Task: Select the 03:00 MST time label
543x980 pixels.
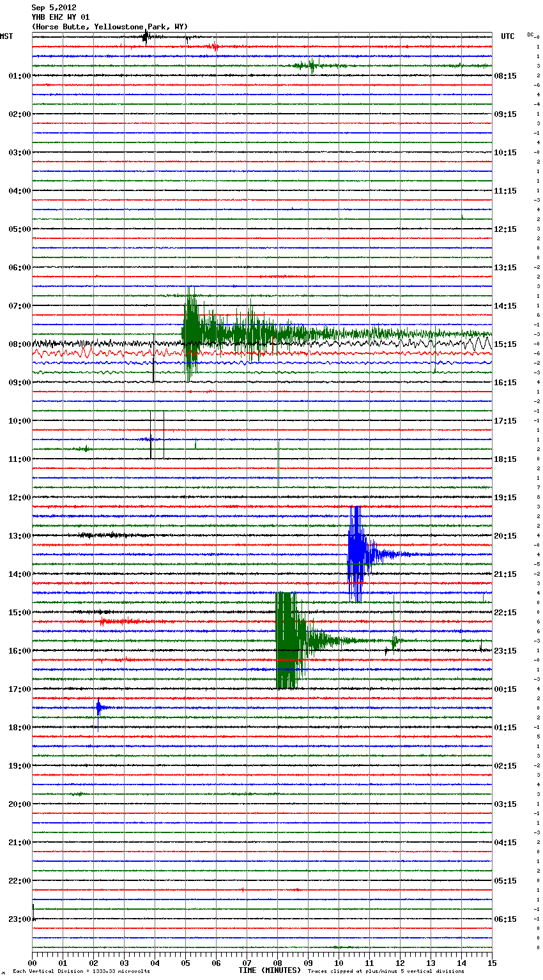Action: 19,153
